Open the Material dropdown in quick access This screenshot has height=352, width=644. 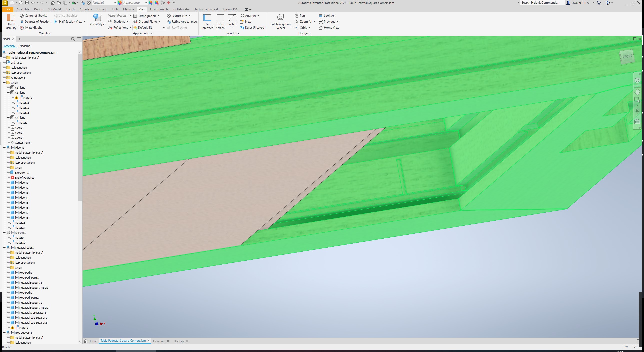coord(104,3)
